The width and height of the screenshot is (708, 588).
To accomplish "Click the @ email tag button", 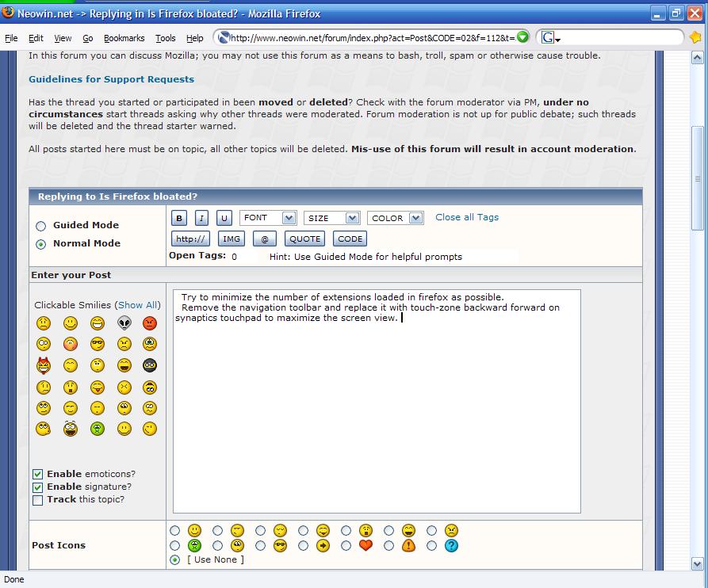I will click(265, 239).
